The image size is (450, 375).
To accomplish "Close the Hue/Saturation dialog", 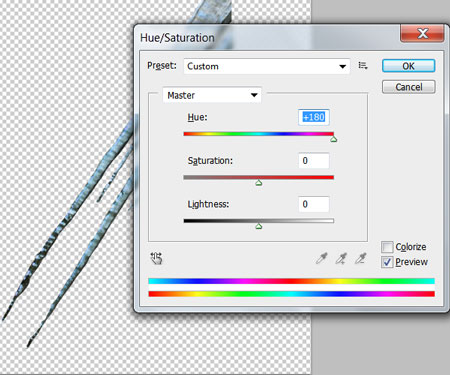I will click(x=422, y=33).
